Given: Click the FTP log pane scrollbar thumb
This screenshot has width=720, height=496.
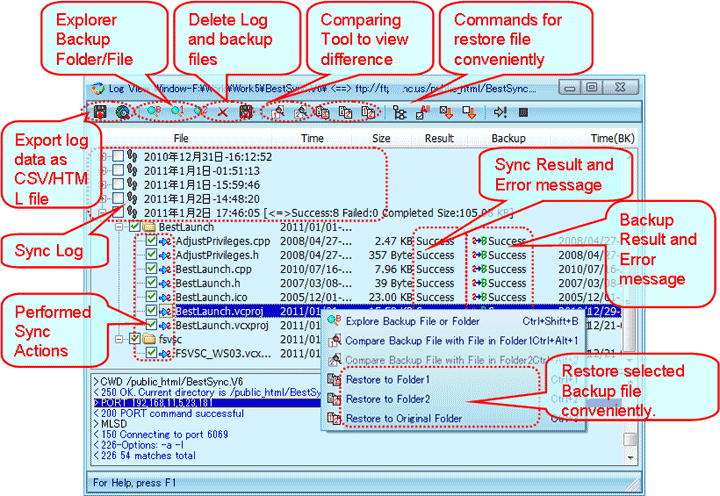Looking at the screenshot, I should tap(630, 439).
